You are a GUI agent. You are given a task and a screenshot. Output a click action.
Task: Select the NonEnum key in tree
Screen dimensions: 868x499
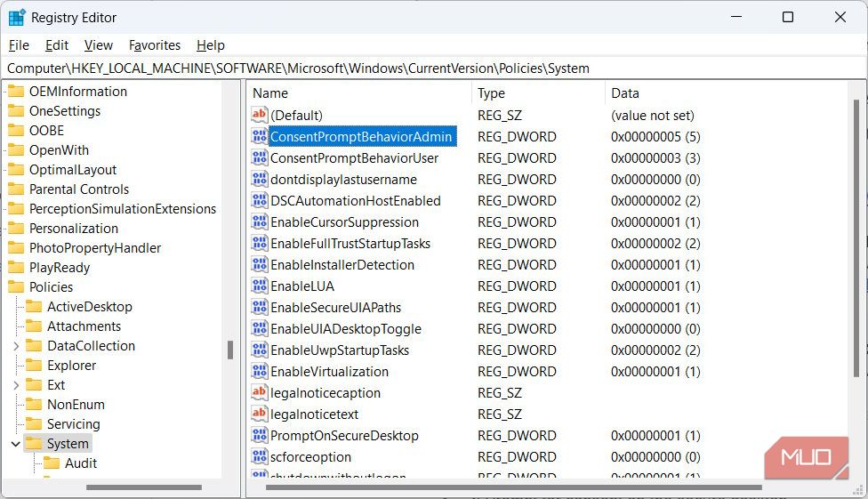pyautogui.click(x=76, y=405)
